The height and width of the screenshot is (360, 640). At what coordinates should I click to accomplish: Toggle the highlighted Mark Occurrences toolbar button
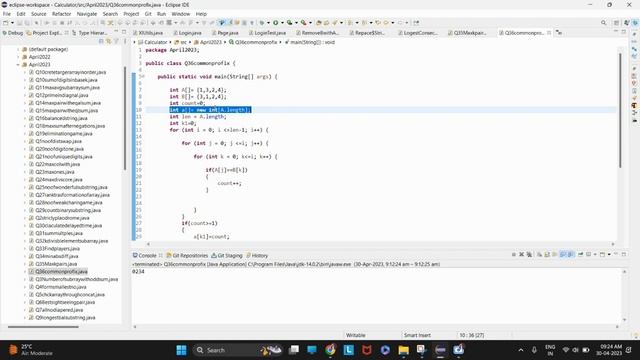point(222,23)
